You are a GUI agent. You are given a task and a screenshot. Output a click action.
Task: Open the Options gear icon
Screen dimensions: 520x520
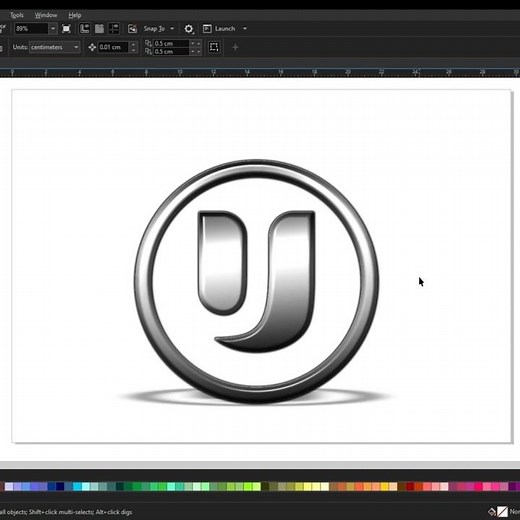(189, 29)
